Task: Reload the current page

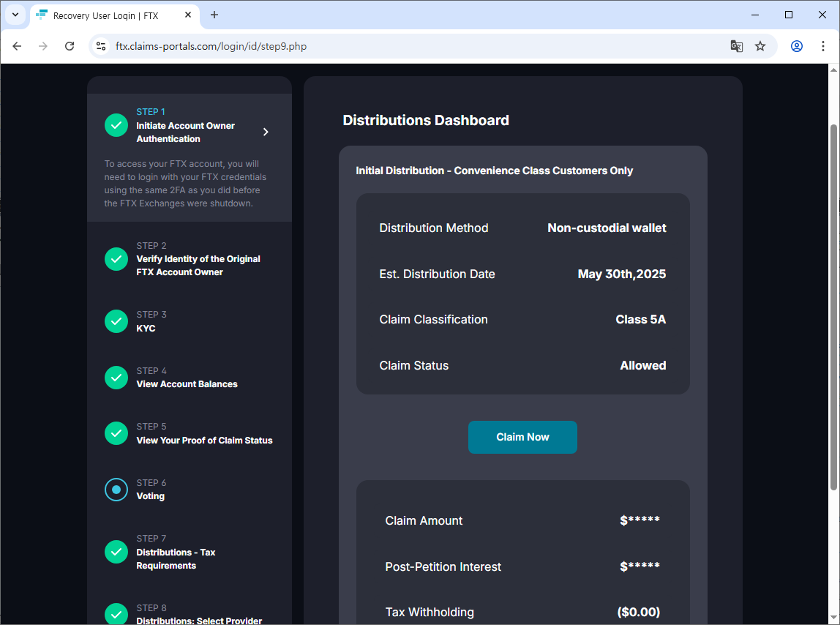Action: [x=70, y=46]
